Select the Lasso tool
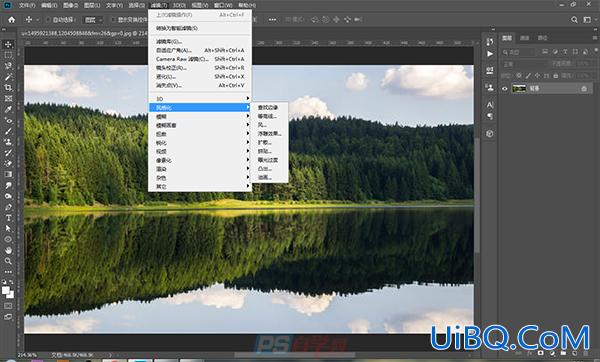 pyautogui.click(x=8, y=66)
